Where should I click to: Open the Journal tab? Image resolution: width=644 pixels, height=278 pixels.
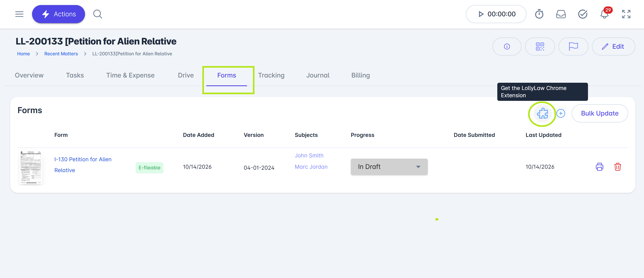pyautogui.click(x=318, y=75)
